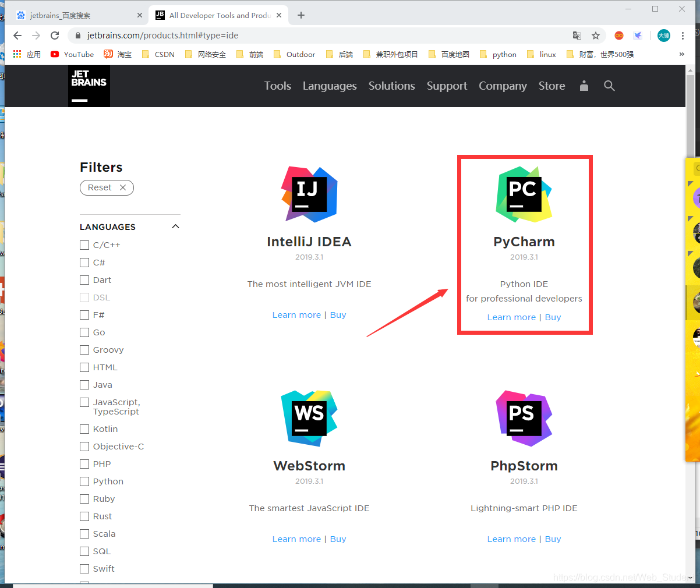
Task: Check the Dart language filter
Action: (84, 280)
